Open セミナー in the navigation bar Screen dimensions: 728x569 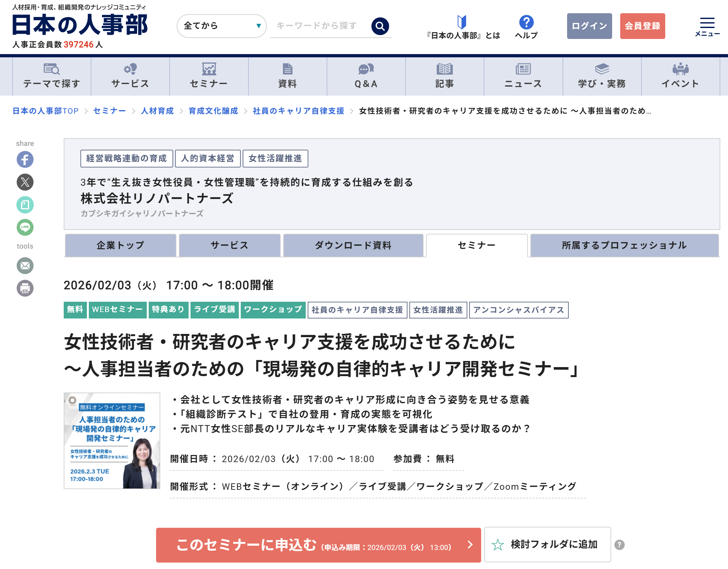point(209,76)
